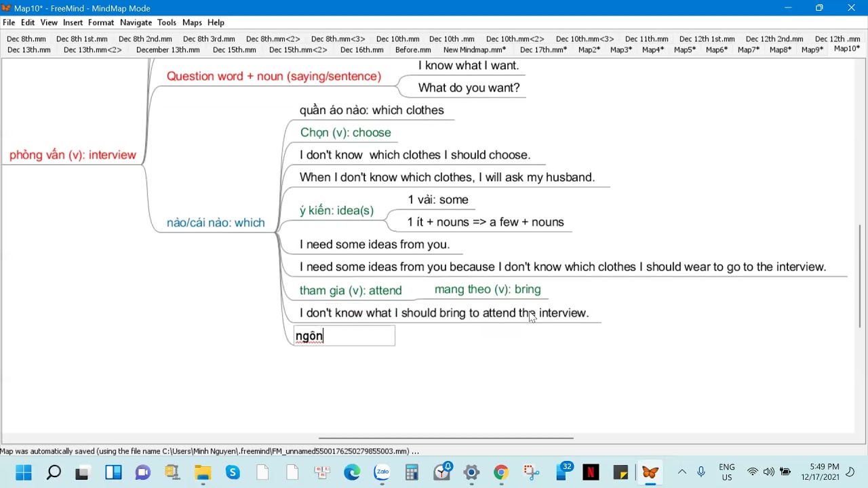Select the 'I will ask my husband' node
Viewport: 868px width, 488px height.
tap(447, 177)
